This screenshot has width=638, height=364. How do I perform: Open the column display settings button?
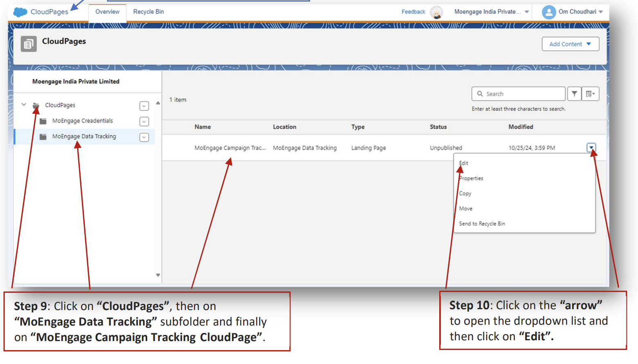tap(590, 94)
